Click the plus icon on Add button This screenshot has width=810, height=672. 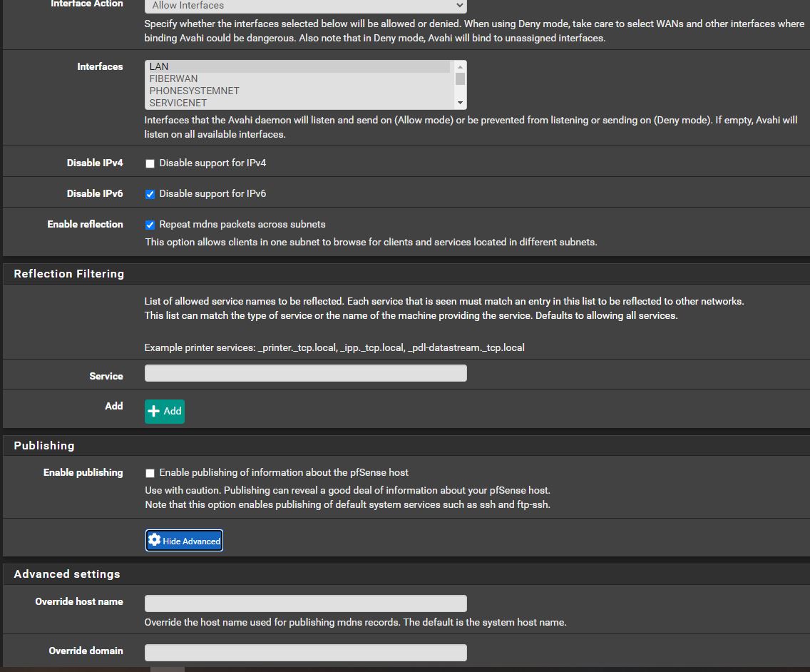(x=153, y=411)
